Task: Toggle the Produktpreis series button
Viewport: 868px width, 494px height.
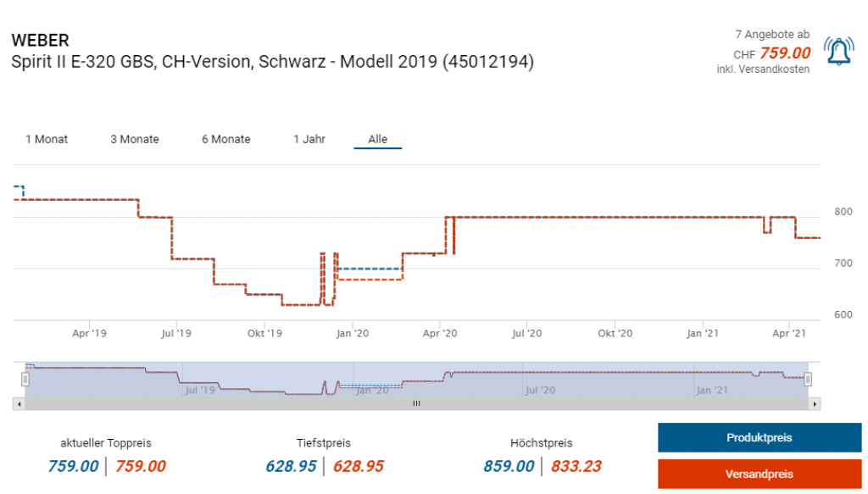Action: pos(759,438)
